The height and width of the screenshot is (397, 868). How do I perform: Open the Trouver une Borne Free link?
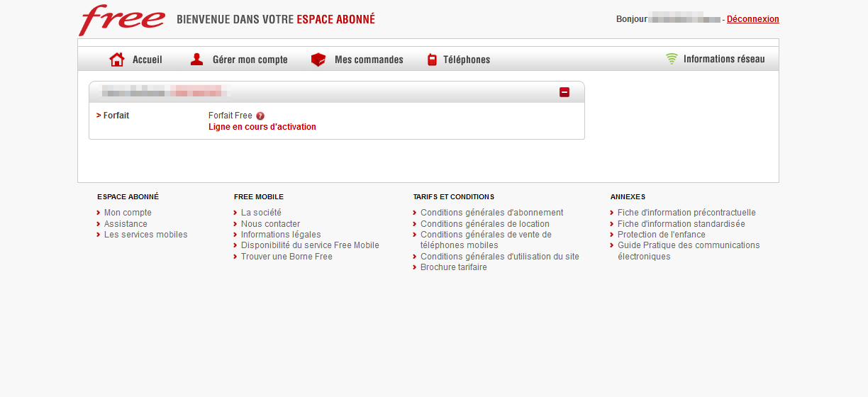point(286,257)
